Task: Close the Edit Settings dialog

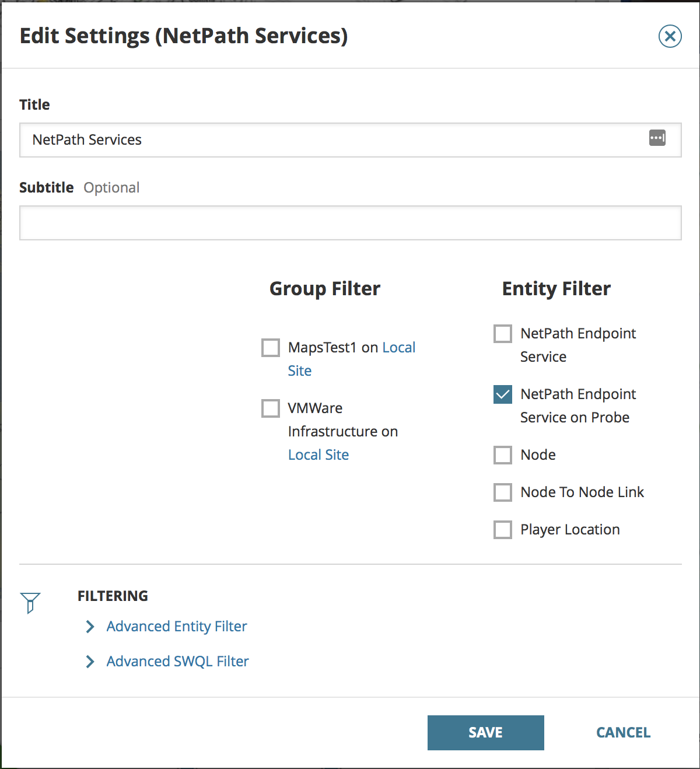Action: pos(670,36)
